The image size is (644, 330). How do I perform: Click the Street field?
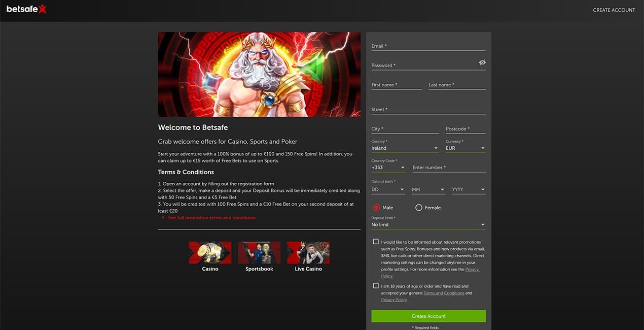click(x=428, y=109)
